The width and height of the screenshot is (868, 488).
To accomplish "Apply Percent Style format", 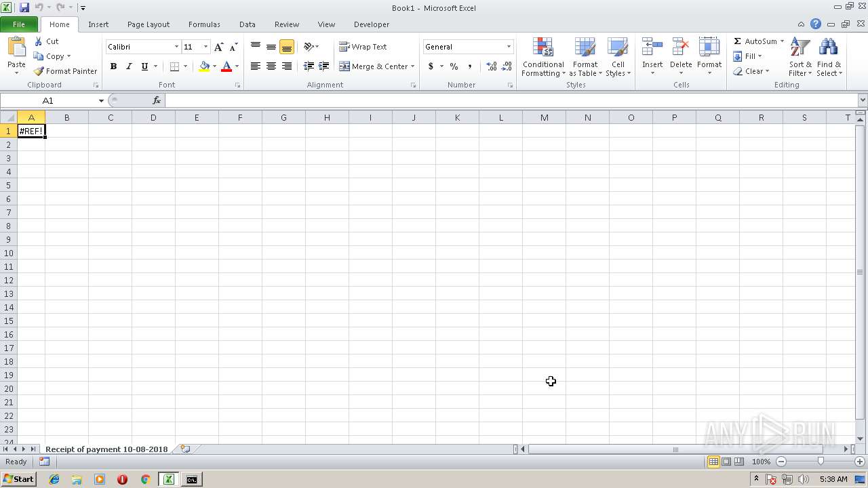I will click(454, 66).
